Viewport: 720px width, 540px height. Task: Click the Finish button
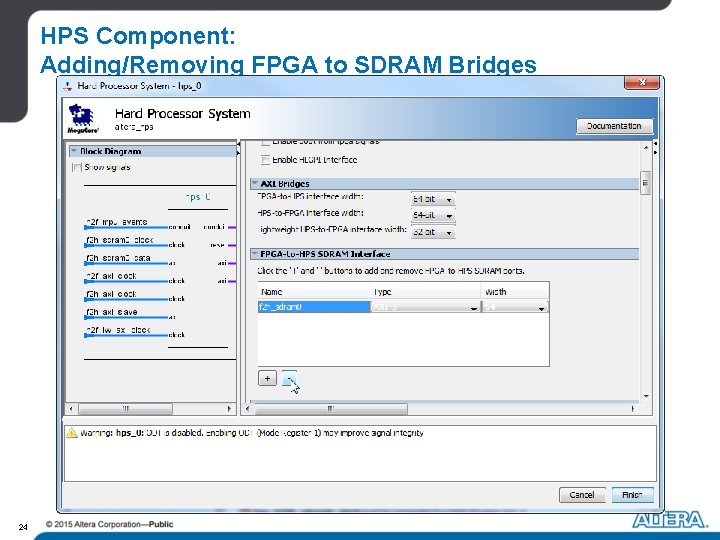pos(632,495)
